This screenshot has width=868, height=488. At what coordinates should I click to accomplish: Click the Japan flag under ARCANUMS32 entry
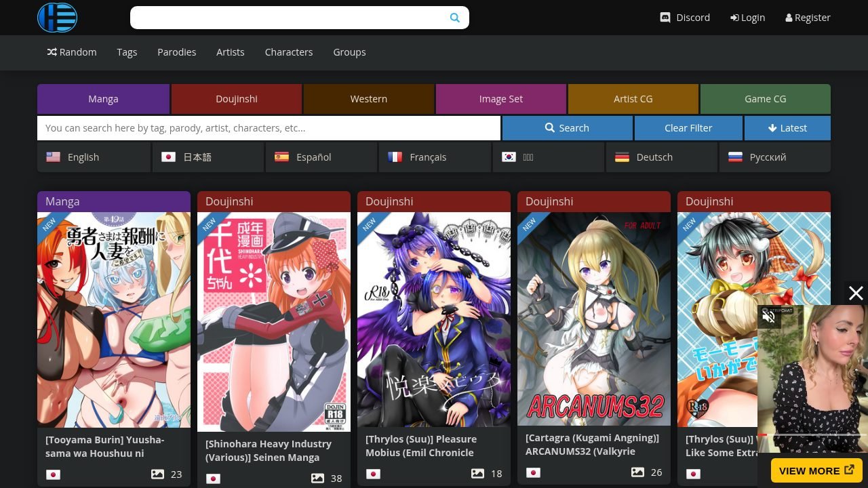point(533,472)
